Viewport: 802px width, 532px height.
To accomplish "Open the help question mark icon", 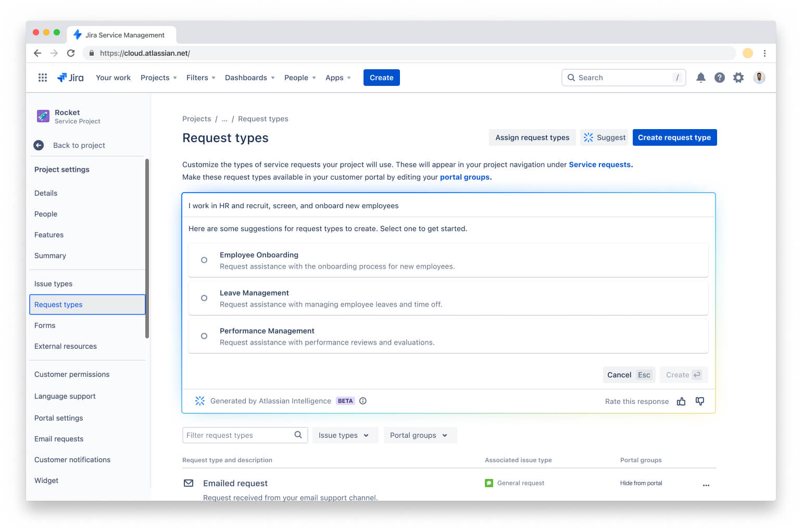I will 720,77.
